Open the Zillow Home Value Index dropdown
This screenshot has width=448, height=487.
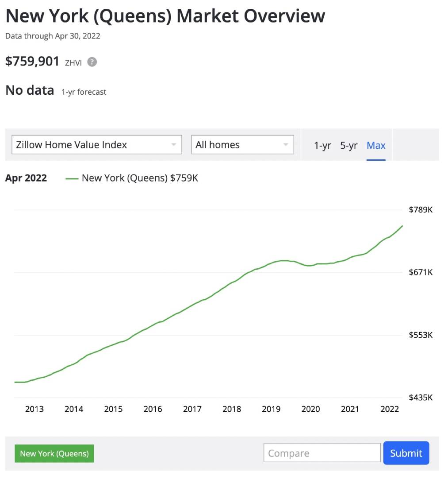pyautogui.click(x=96, y=145)
